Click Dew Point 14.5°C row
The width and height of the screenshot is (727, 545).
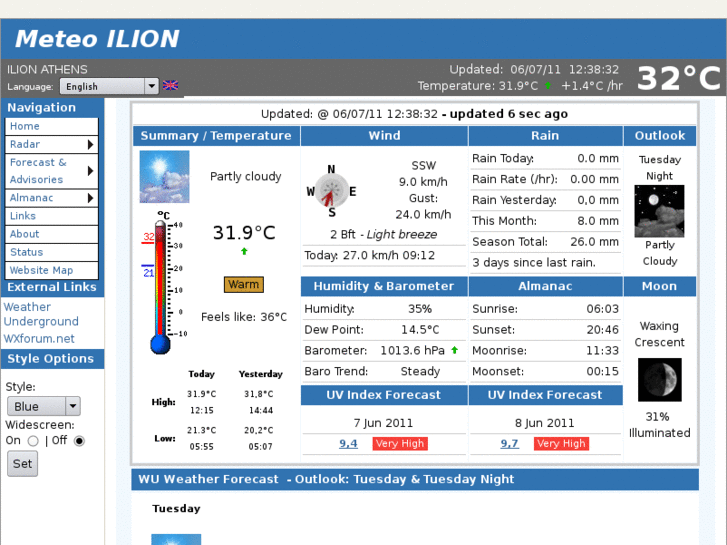tap(384, 330)
